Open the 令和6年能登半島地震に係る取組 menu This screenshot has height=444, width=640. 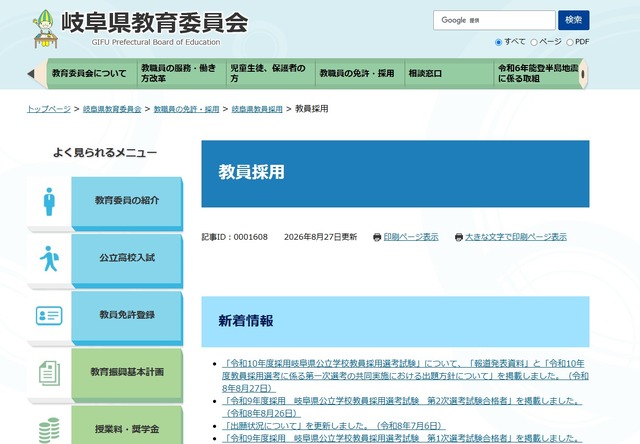pos(538,73)
